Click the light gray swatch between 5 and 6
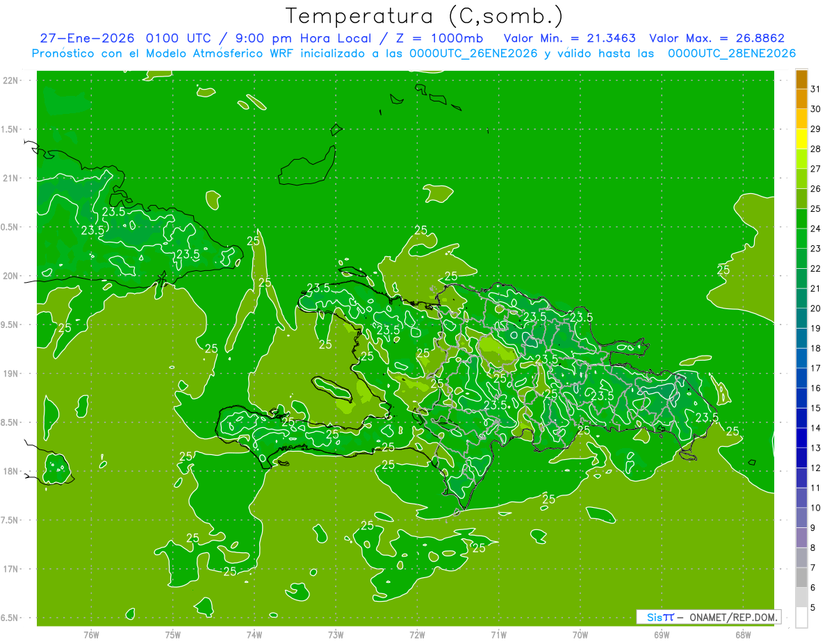 pyautogui.click(x=801, y=597)
